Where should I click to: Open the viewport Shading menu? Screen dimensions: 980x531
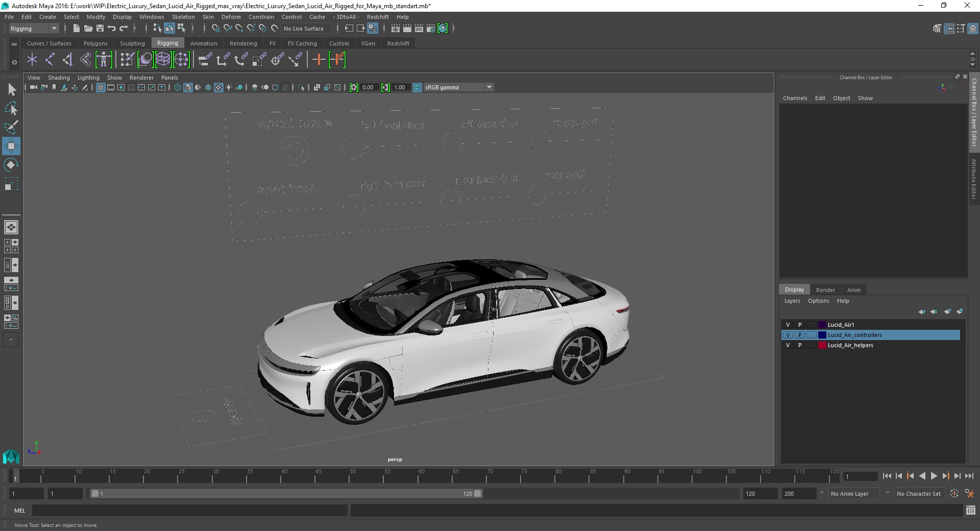[x=59, y=78]
